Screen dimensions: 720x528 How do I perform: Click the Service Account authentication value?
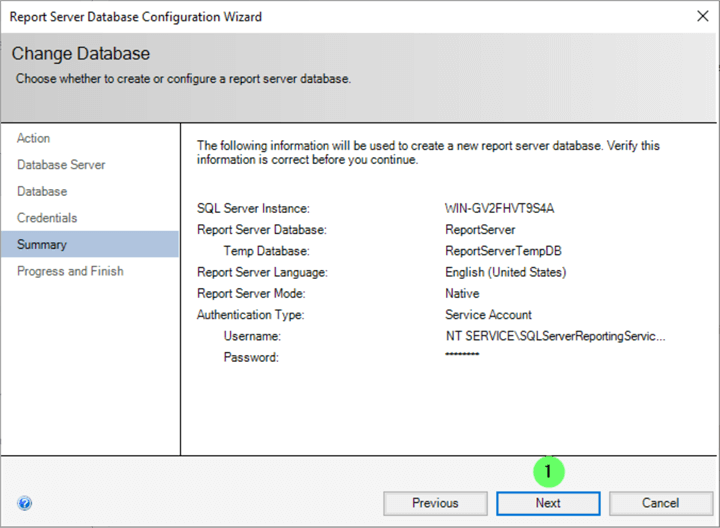click(x=488, y=315)
